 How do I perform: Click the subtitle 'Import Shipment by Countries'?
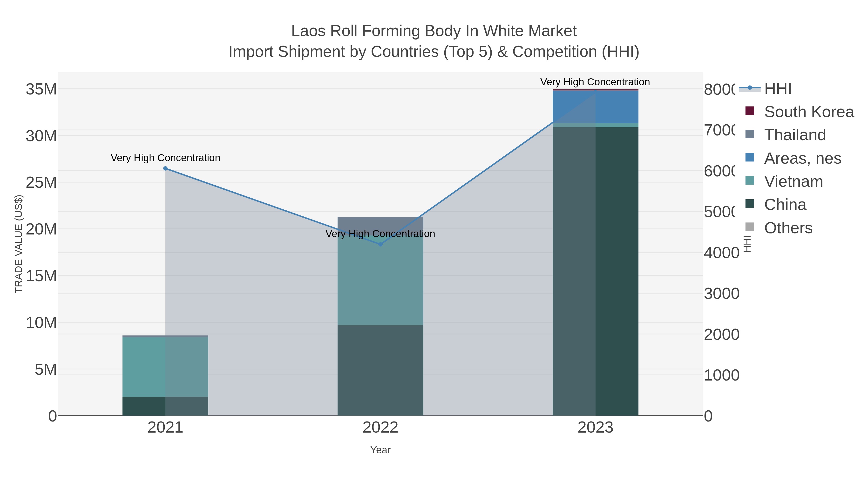(x=334, y=52)
